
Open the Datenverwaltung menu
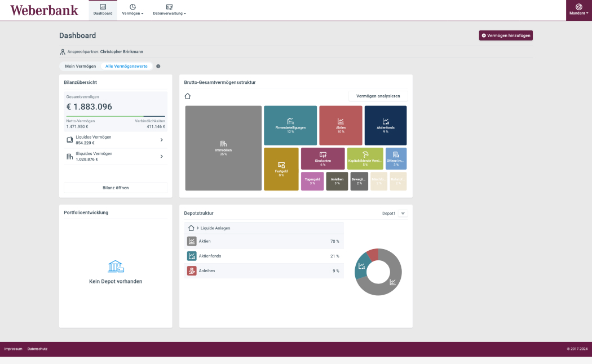pyautogui.click(x=169, y=10)
